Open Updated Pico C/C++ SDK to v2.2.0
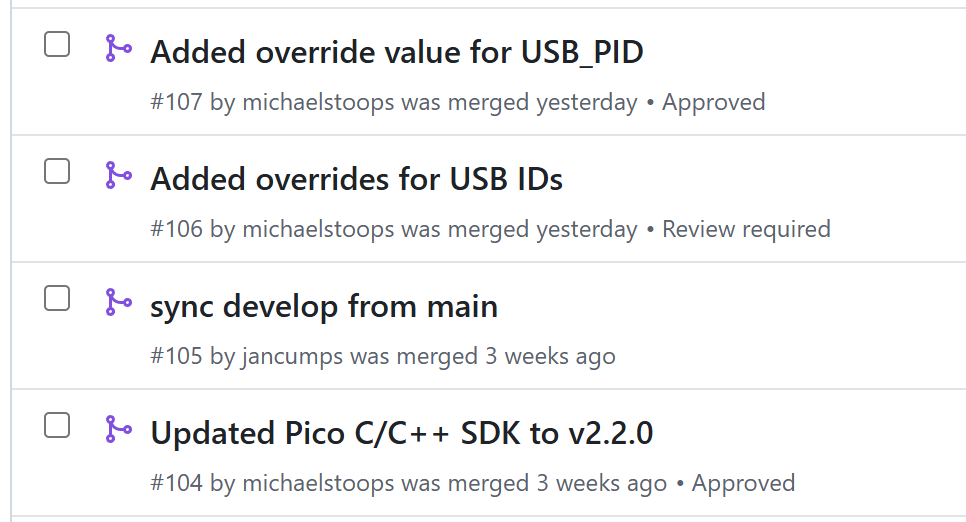This screenshot has width=966, height=522. pyautogui.click(x=401, y=433)
